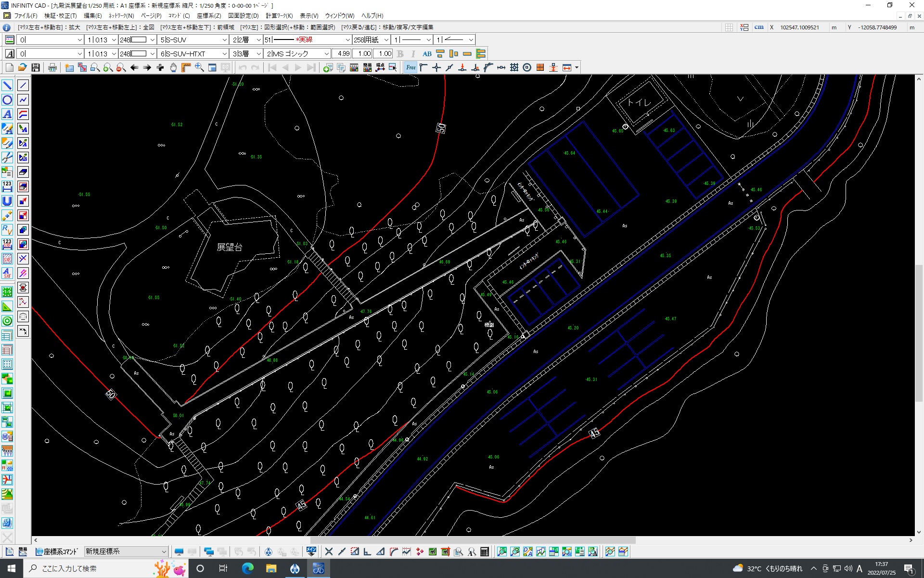Toggle the grid snap icon

point(514,67)
